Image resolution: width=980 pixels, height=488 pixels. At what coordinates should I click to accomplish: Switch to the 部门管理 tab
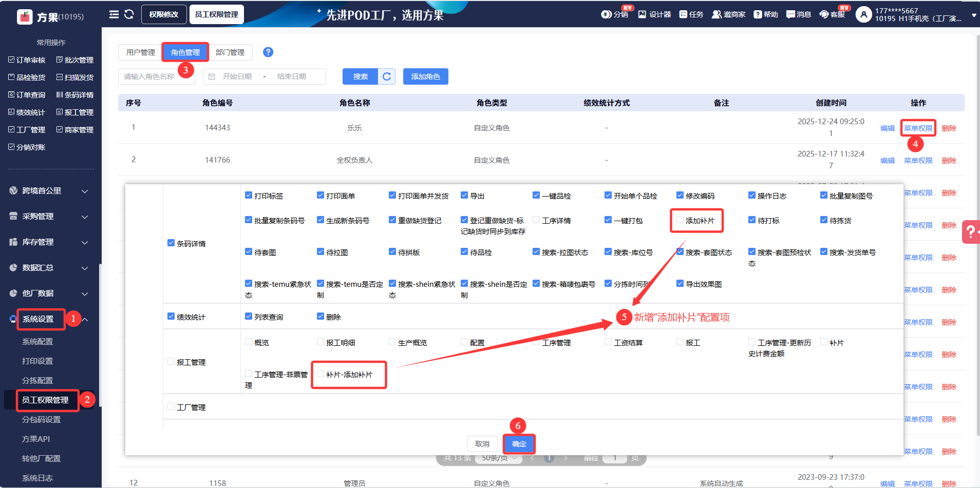pos(230,52)
